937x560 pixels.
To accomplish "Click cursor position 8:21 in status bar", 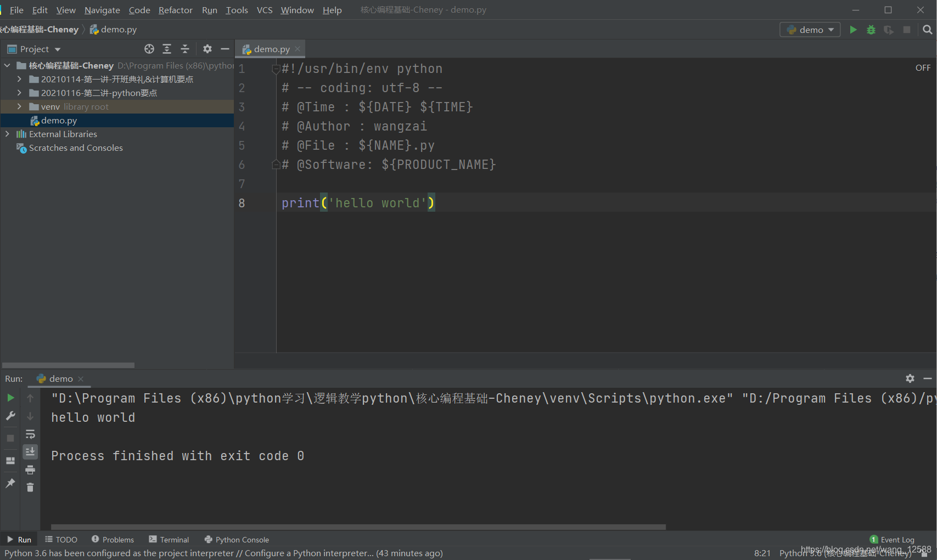I will click(x=762, y=553).
